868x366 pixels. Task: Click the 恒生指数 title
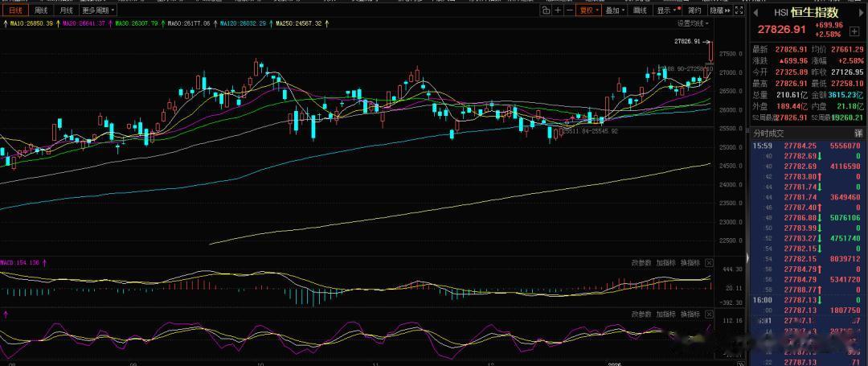[813, 12]
